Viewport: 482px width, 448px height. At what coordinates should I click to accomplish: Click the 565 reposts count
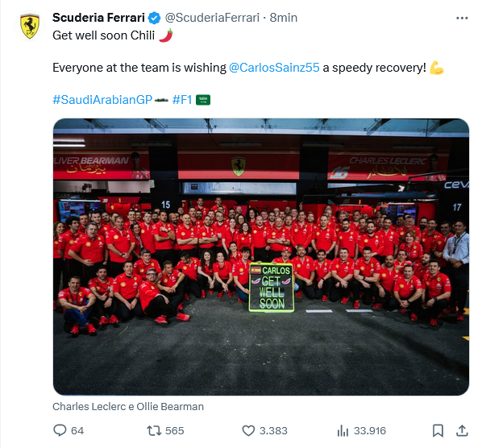175,431
